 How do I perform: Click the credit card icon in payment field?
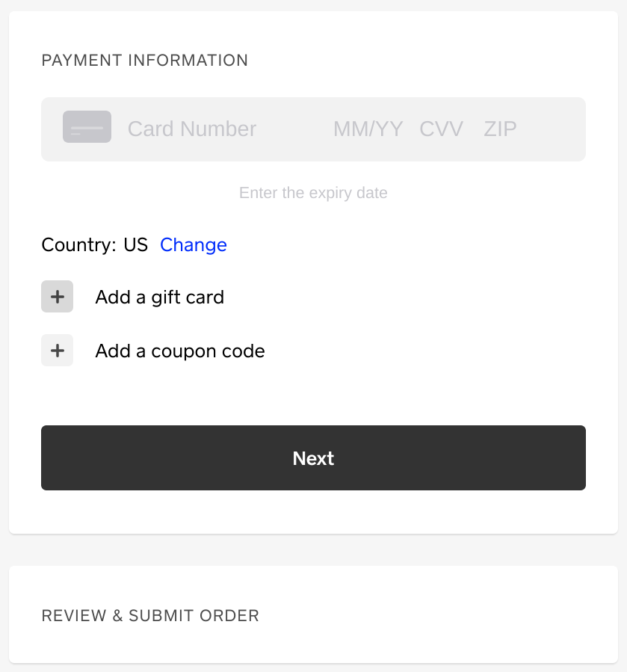coord(87,127)
